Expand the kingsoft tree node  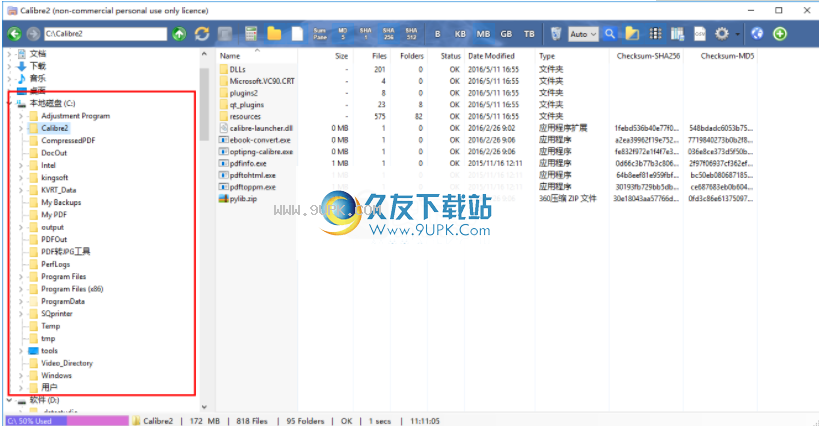click(x=21, y=178)
